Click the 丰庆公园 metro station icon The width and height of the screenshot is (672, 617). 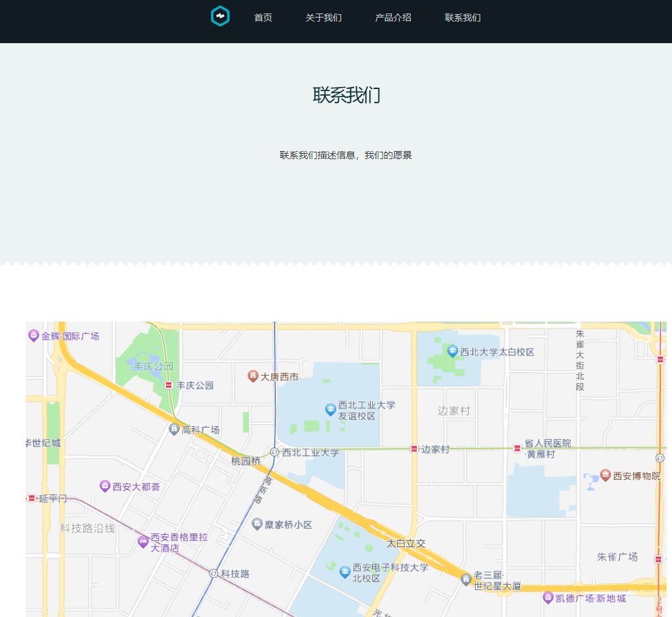[x=169, y=385]
